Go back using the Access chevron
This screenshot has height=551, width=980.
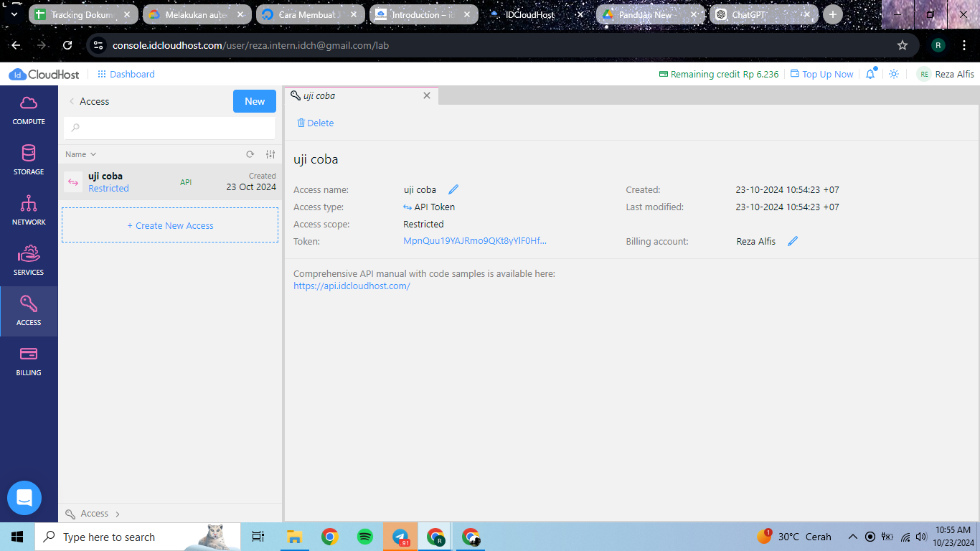72,101
